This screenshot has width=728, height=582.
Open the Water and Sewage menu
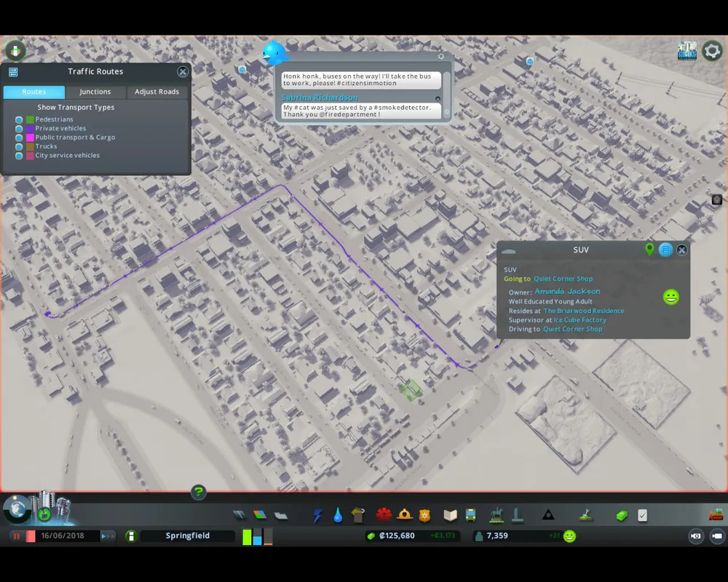pos(338,515)
